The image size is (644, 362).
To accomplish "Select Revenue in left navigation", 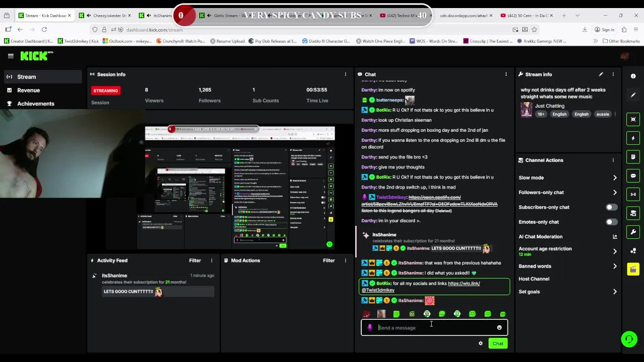I will coord(28,90).
